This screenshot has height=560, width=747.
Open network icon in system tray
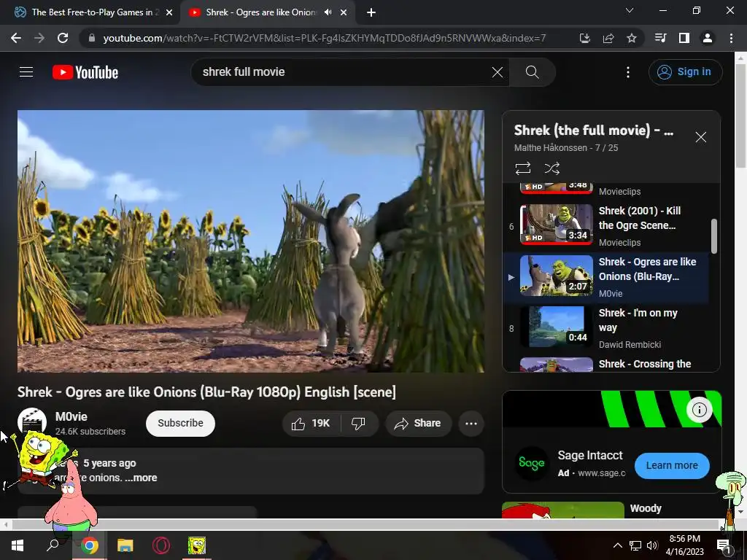point(635,545)
